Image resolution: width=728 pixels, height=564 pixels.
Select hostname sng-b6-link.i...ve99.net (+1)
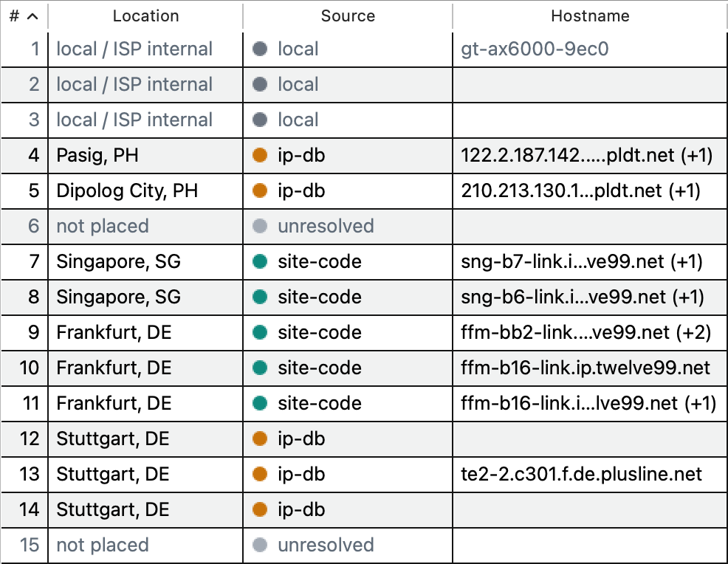tap(583, 297)
